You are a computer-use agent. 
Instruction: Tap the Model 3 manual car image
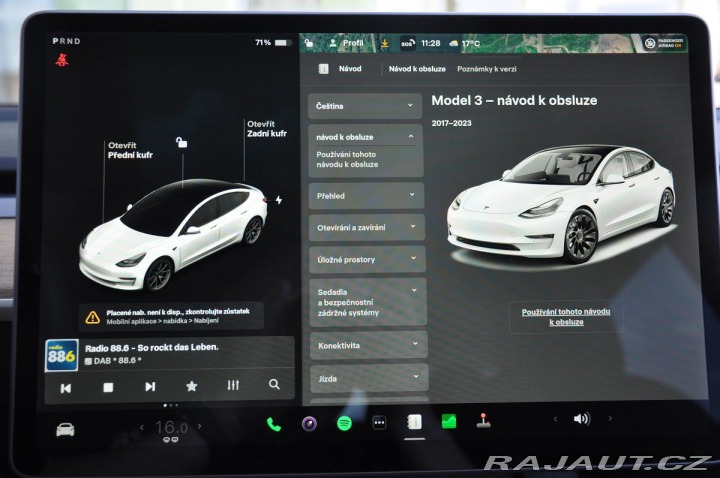click(x=562, y=204)
